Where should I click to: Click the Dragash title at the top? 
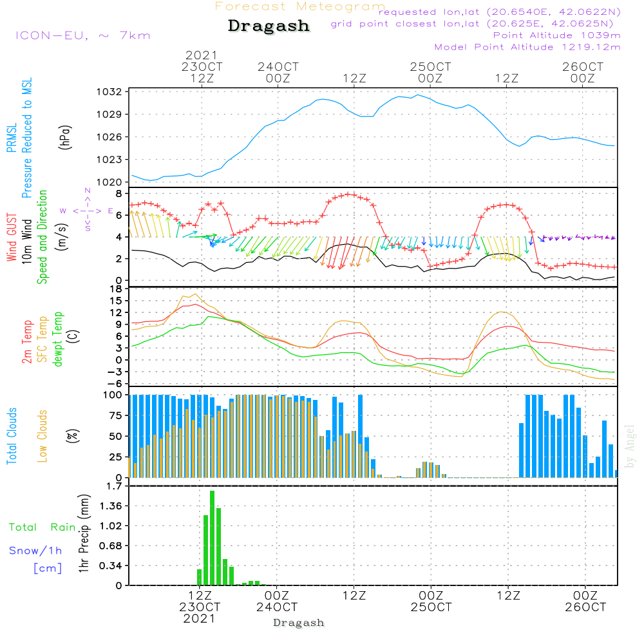[x=269, y=26]
